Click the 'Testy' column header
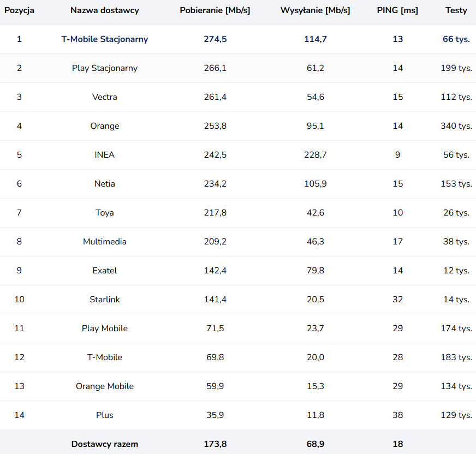The image size is (476, 454). coord(456,10)
